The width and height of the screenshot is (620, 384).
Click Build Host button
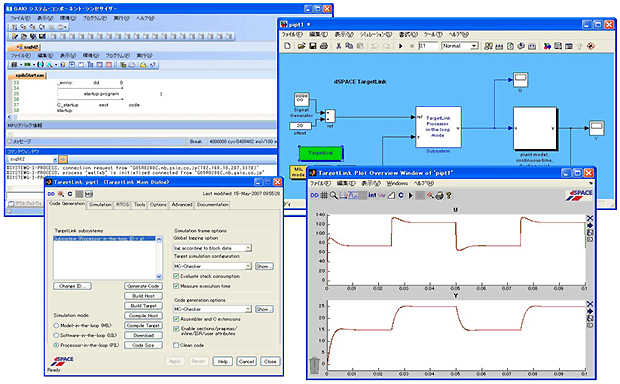(143, 296)
